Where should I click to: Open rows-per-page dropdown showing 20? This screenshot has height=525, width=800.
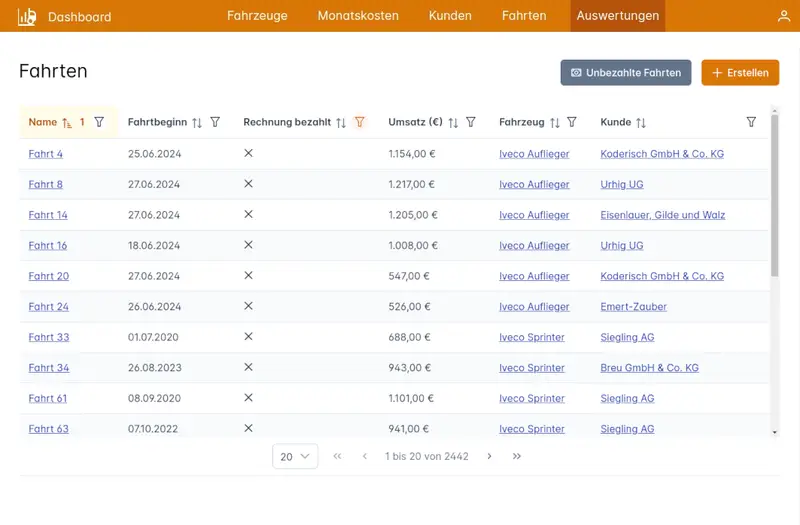point(295,456)
